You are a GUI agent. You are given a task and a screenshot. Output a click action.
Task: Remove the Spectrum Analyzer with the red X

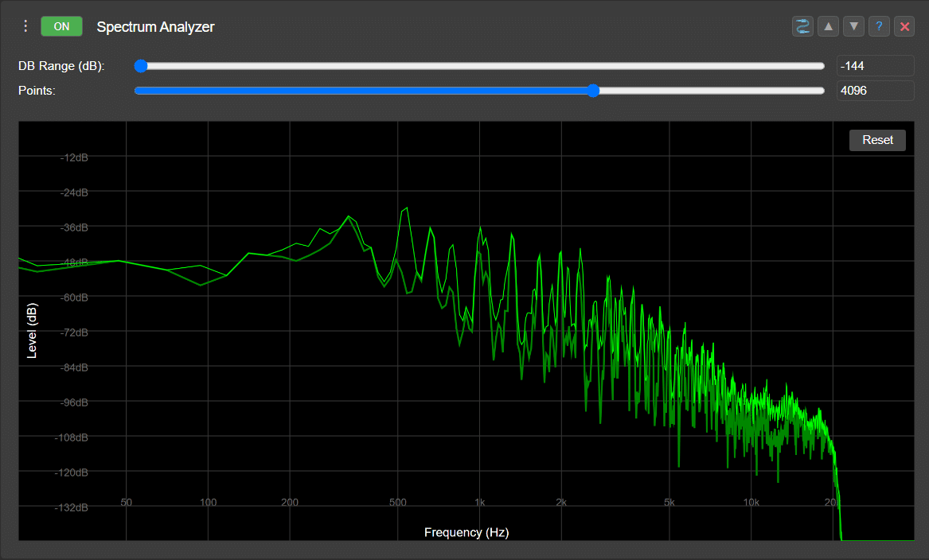click(x=904, y=26)
